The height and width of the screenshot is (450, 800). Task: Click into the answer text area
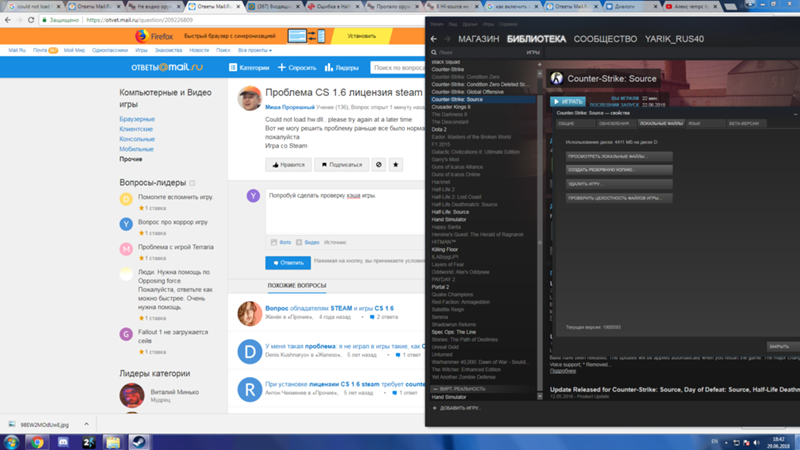point(345,211)
